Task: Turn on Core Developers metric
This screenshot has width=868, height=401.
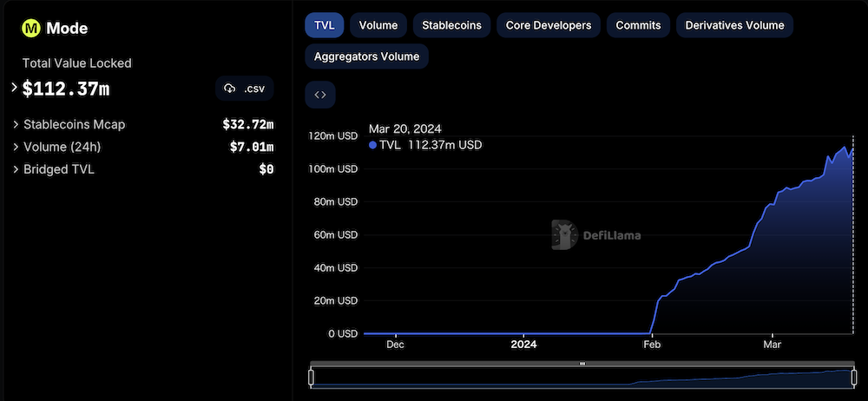Action: (549, 25)
